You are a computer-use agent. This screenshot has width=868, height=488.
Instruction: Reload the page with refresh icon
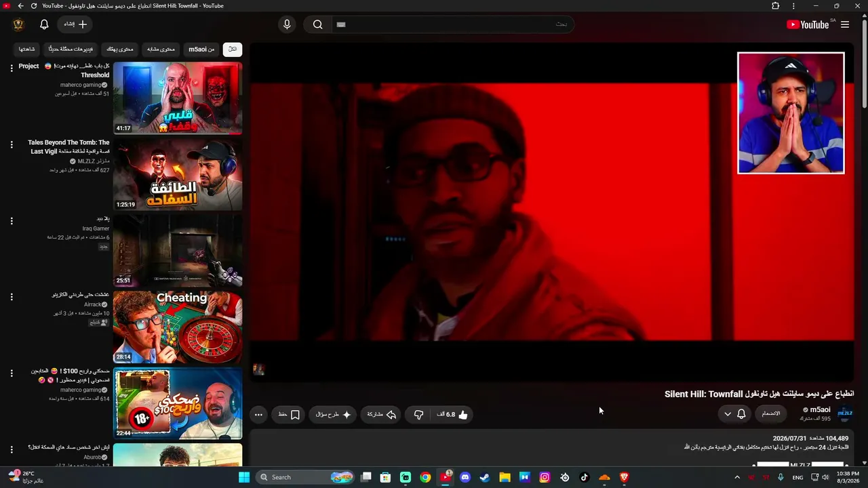coord(33,6)
